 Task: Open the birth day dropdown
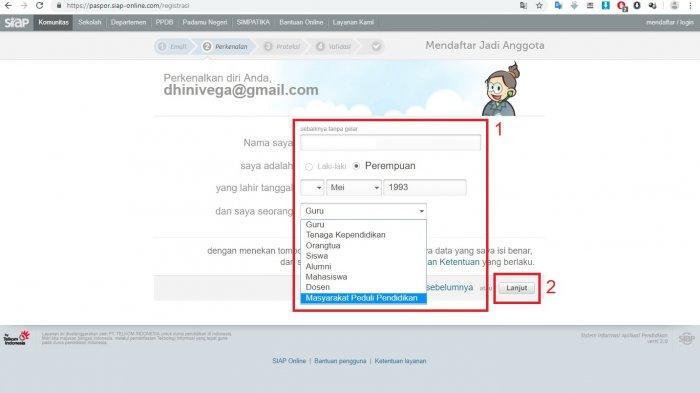coord(312,188)
